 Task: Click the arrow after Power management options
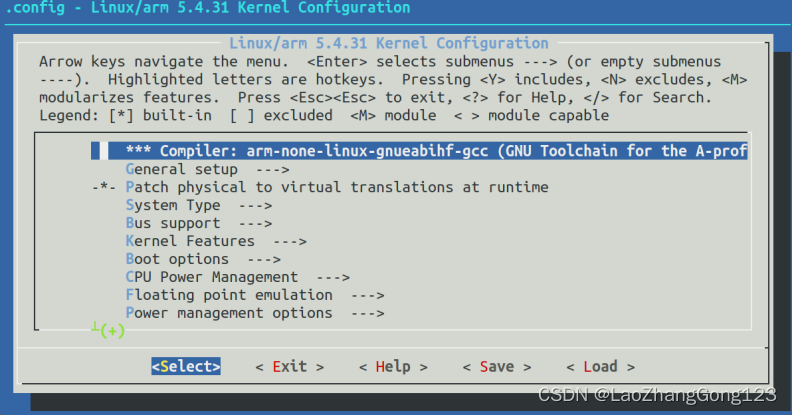368,313
